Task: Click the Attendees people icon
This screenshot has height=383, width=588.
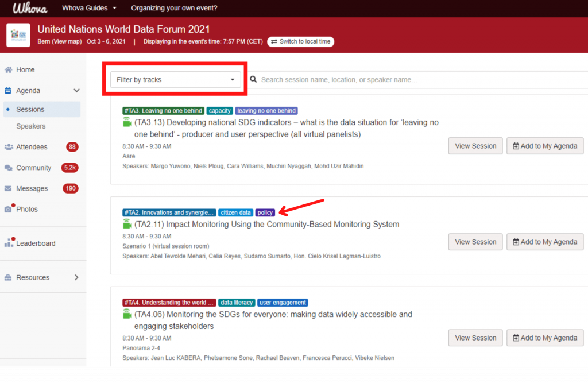Action: [x=9, y=147]
